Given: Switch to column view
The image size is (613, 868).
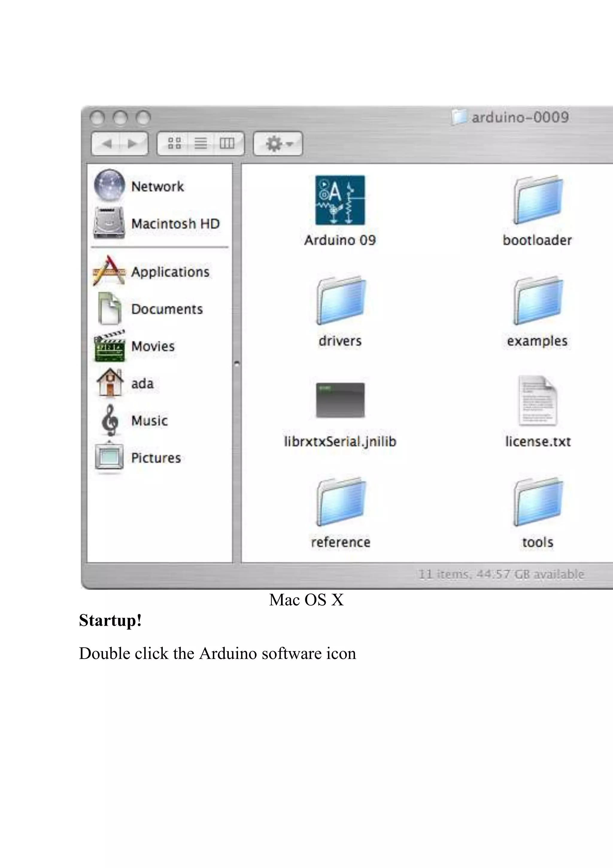Looking at the screenshot, I should coord(228,143).
